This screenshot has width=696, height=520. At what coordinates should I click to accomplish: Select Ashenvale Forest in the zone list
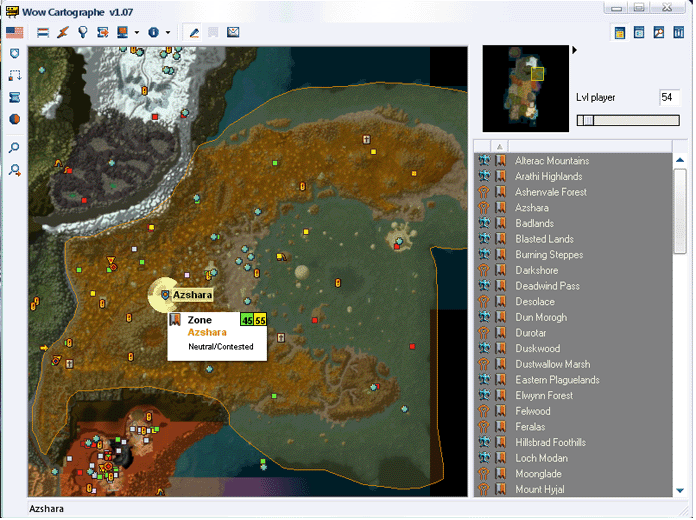550,192
